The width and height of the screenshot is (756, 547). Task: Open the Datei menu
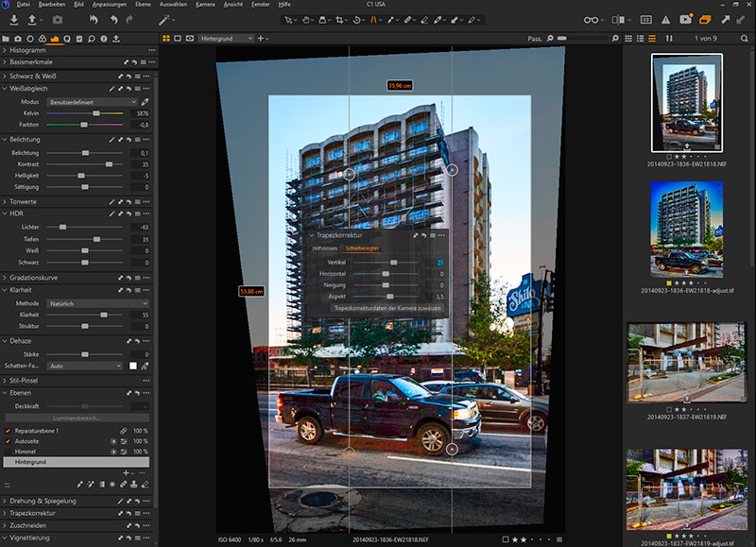(x=23, y=5)
